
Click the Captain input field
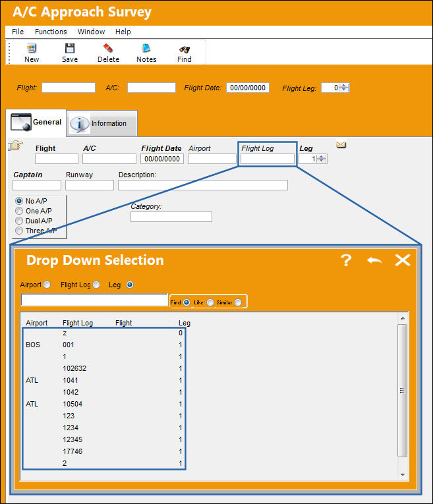[37, 185]
